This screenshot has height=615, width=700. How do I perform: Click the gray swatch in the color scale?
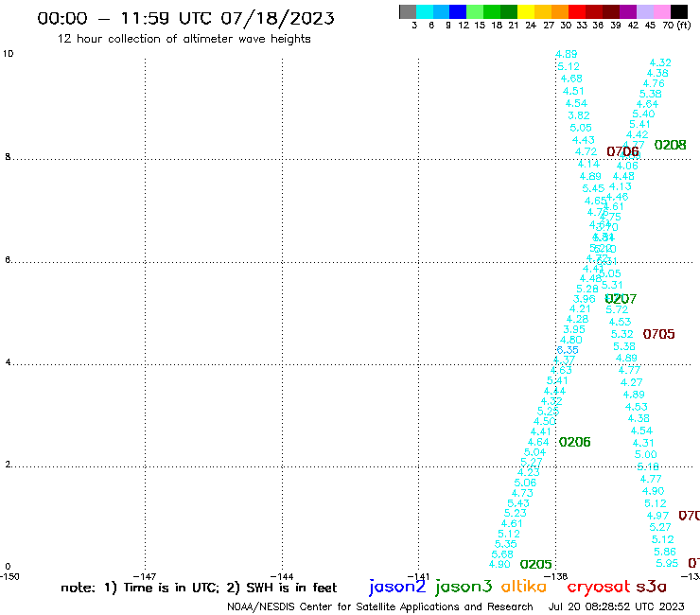[x=408, y=11]
